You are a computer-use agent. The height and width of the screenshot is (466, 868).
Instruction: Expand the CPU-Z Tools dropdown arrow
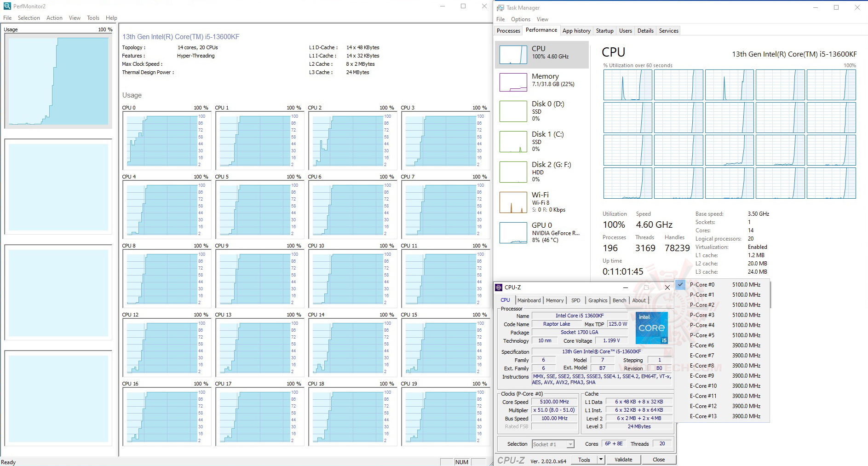(601, 460)
